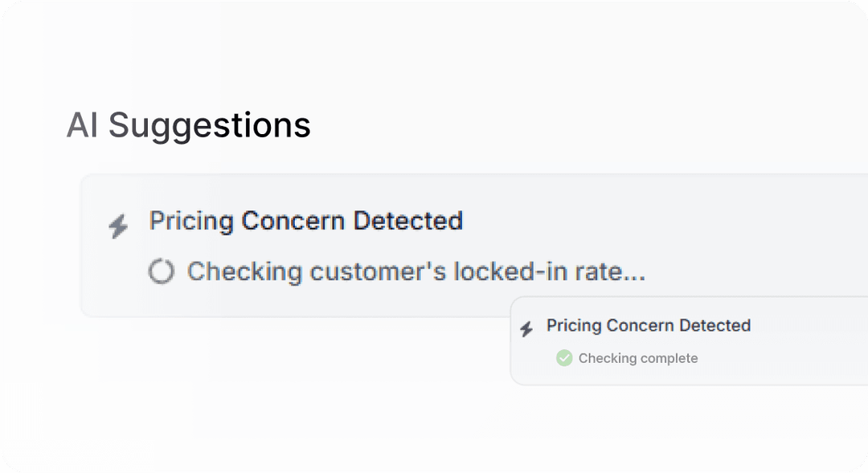Select the status icon beside Checking complete
Image resolution: width=868 pixels, height=473 pixels.
click(565, 358)
